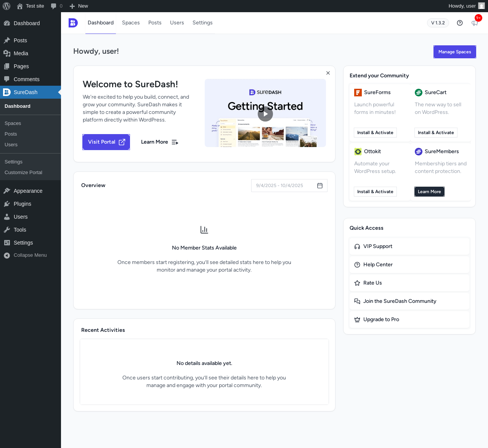Image resolution: width=488 pixels, height=448 pixels.
Task: Open VIP Support quick access link
Action: (409, 246)
